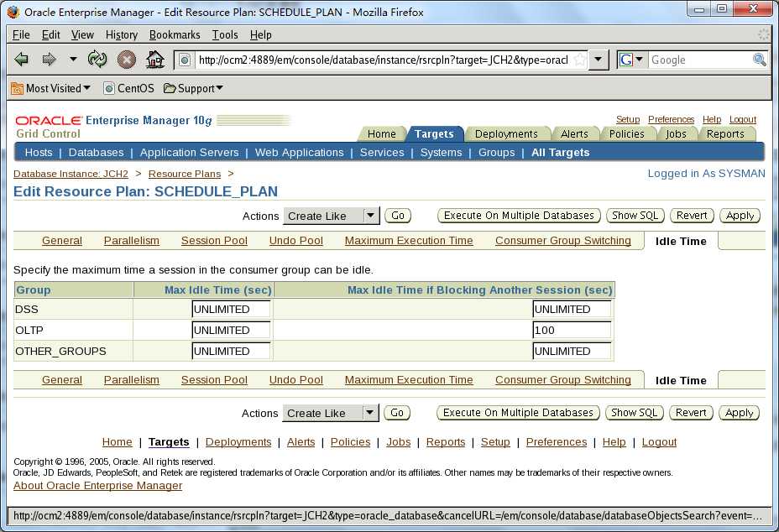Click the Resource Plans breadcrumb link

tap(185, 174)
